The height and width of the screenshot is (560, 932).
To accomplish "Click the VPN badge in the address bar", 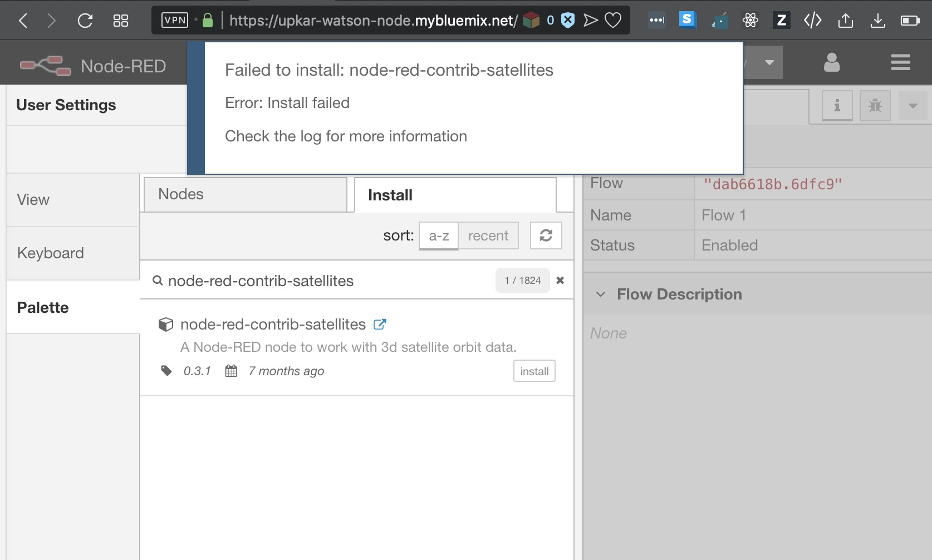I will pyautogui.click(x=175, y=21).
